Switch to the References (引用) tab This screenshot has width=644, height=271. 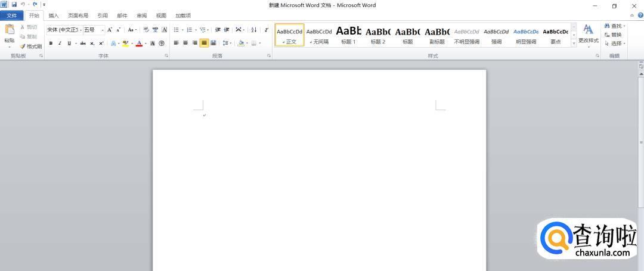[x=103, y=15]
